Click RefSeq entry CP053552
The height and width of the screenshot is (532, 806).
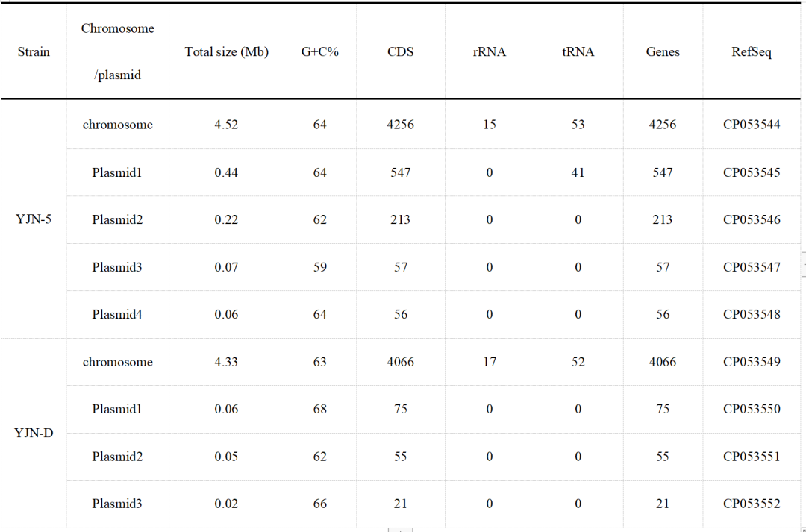pyautogui.click(x=752, y=504)
